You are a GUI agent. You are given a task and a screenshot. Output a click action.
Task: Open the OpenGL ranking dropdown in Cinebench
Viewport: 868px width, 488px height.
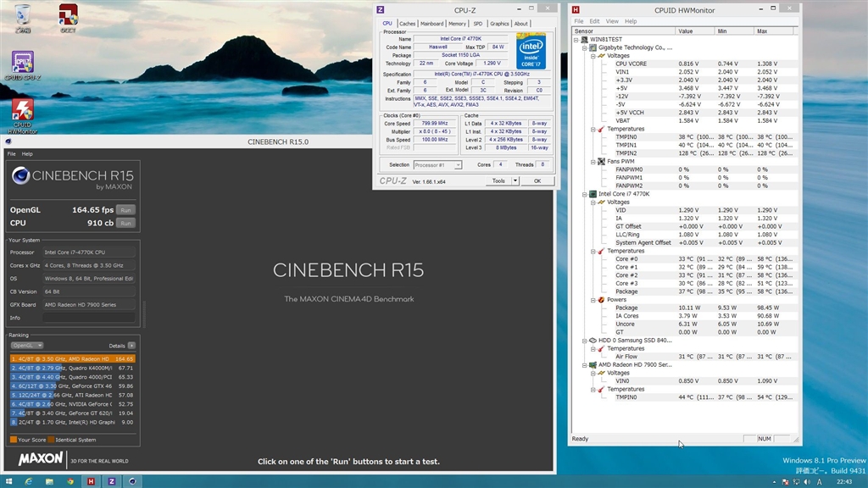click(x=26, y=346)
